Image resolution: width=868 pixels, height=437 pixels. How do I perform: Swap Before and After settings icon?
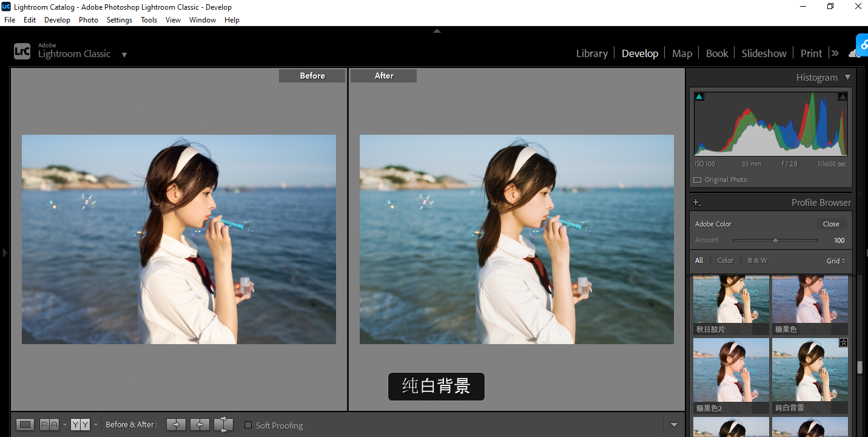point(223,425)
